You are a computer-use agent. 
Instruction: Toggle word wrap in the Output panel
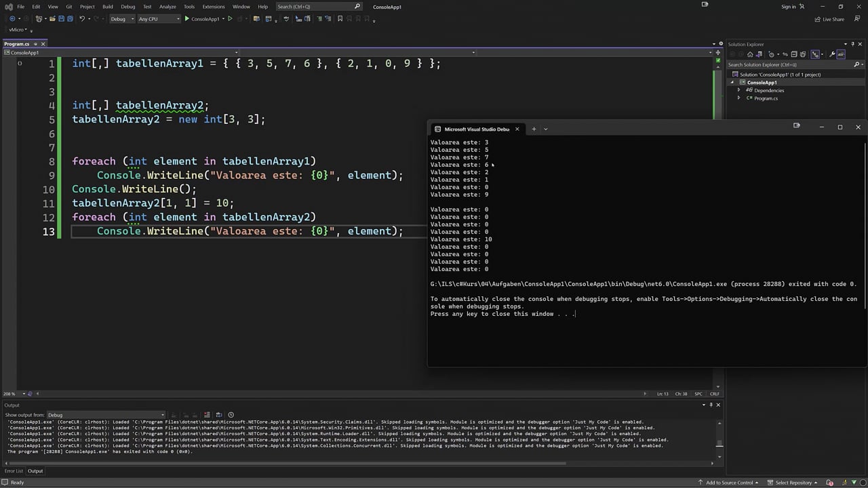(x=220, y=415)
